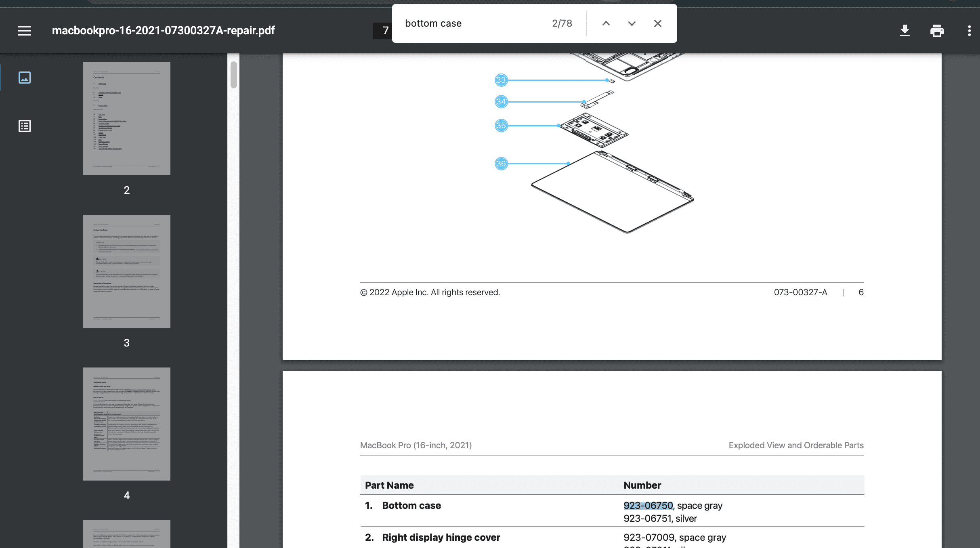Show page thumbnails view icon
Screen dimensions: 980x548
point(25,78)
